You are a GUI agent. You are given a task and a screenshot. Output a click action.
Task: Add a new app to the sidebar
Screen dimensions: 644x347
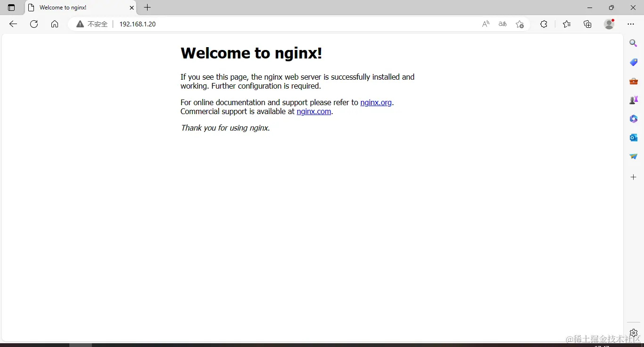pos(634,177)
